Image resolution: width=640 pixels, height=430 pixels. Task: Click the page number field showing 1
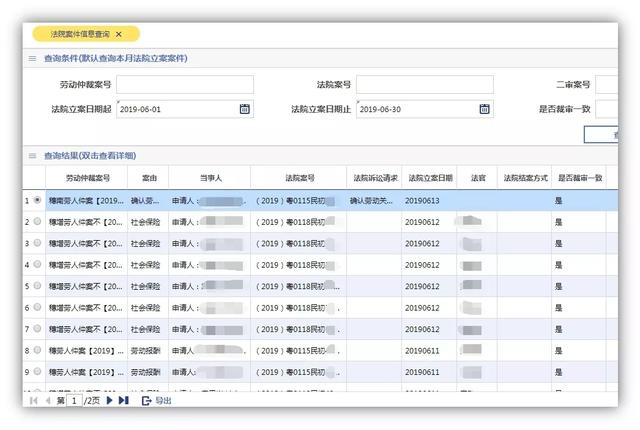(74, 401)
